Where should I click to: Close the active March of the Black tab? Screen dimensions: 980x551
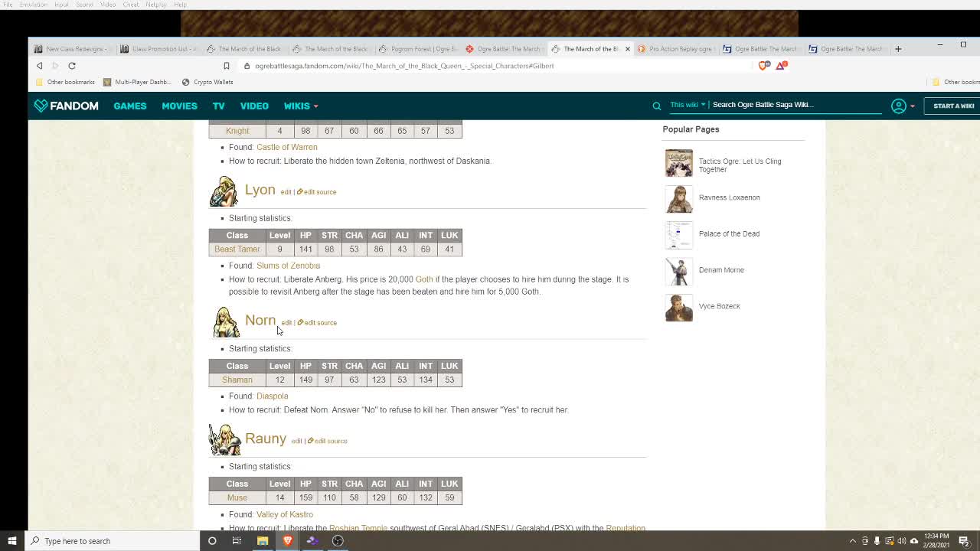(x=628, y=49)
